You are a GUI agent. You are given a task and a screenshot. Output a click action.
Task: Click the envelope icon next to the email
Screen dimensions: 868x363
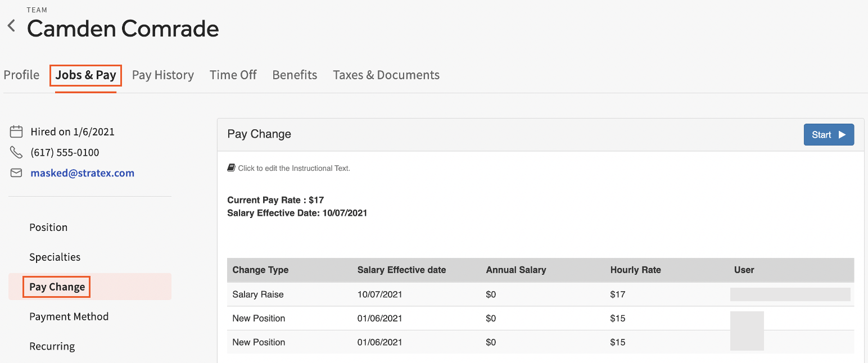click(x=16, y=173)
